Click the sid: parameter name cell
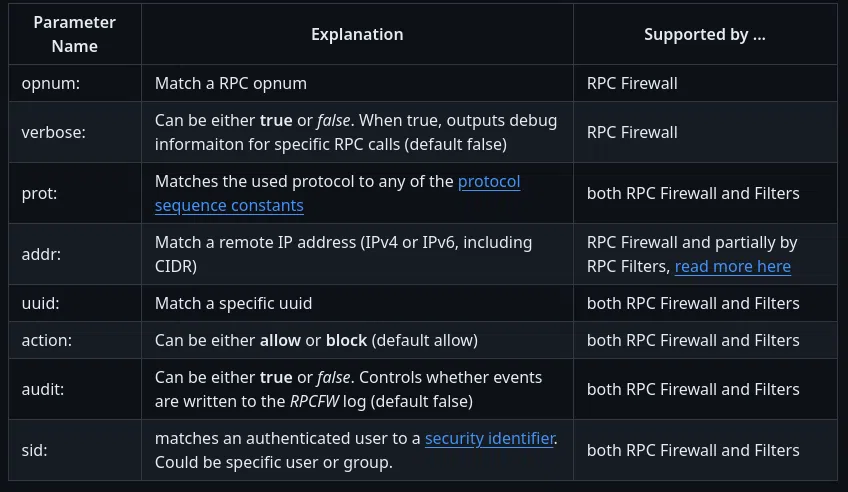This screenshot has width=848, height=492. [36, 450]
